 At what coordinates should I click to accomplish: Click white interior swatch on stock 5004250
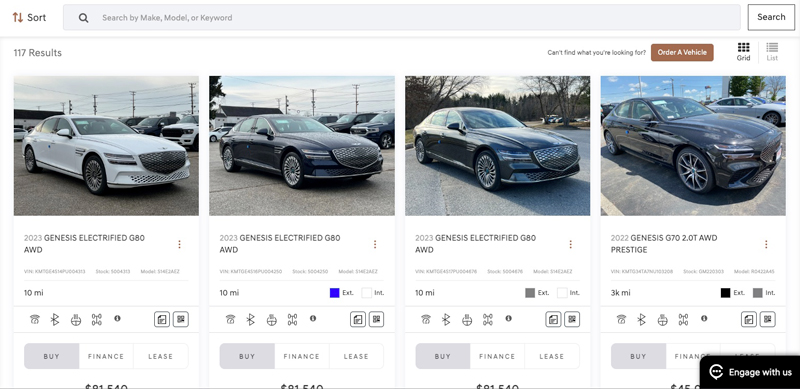pos(366,293)
